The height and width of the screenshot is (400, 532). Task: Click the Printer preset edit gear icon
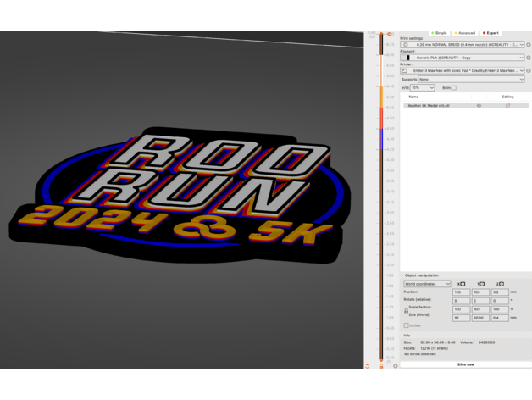[x=529, y=71]
